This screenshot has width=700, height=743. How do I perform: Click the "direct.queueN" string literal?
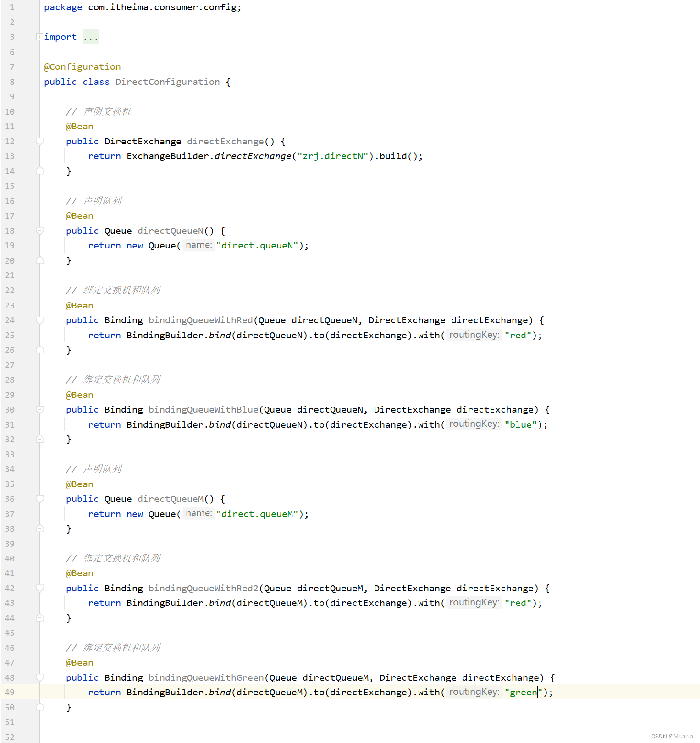[257, 246]
